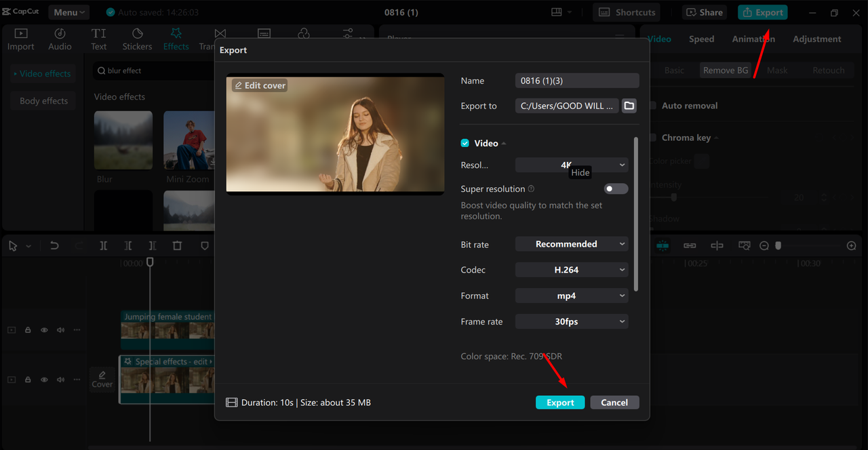The width and height of the screenshot is (868, 450).
Task: Click the Delete right trim icon
Action: [x=153, y=246]
